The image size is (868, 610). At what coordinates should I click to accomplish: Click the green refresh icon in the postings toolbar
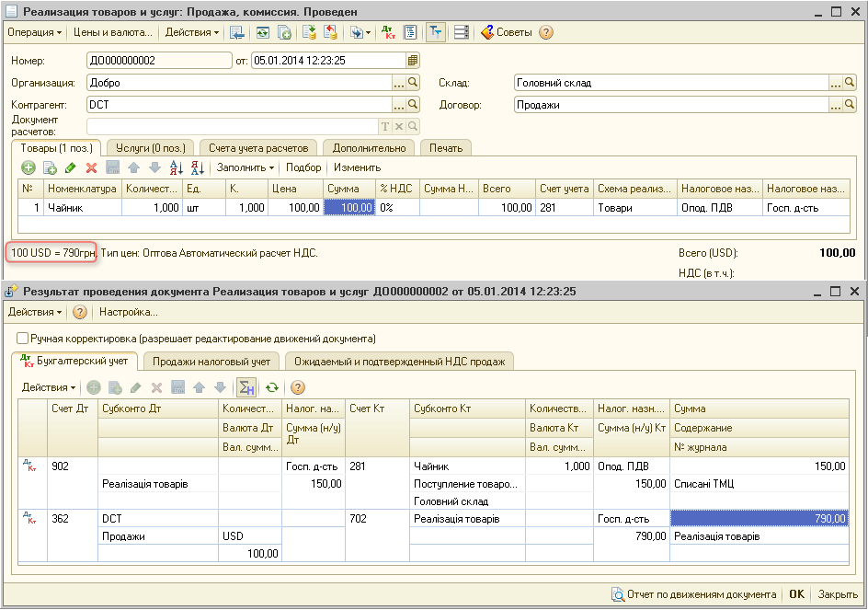[x=271, y=387]
